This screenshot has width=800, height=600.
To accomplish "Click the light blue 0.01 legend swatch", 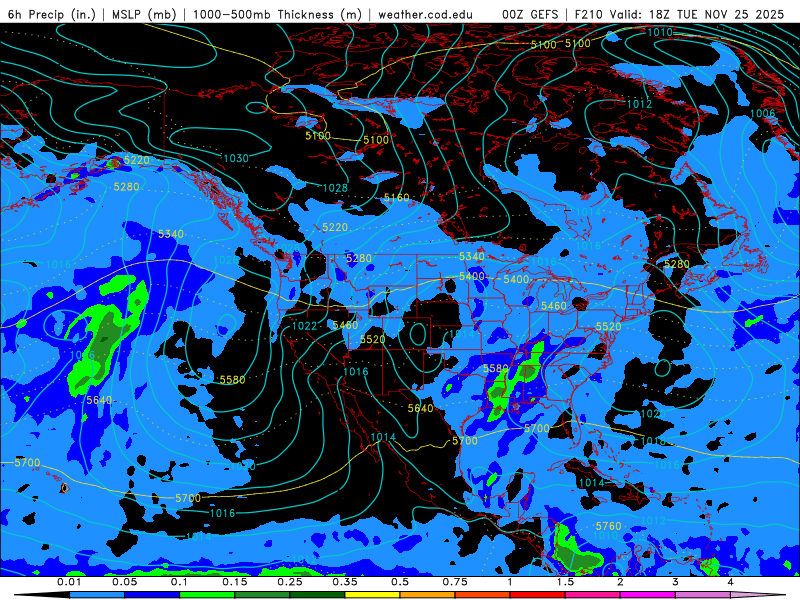I will click(x=97, y=595).
